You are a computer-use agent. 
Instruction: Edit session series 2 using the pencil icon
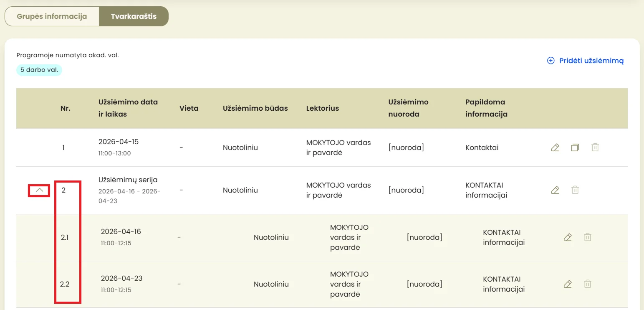pyautogui.click(x=555, y=190)
